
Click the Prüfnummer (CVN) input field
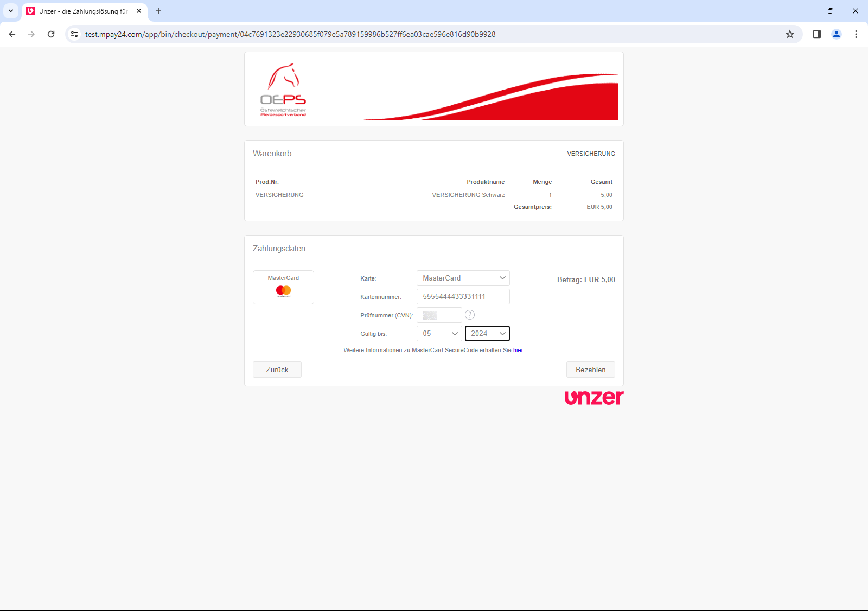pyautogui.click(x=439, y=315)
